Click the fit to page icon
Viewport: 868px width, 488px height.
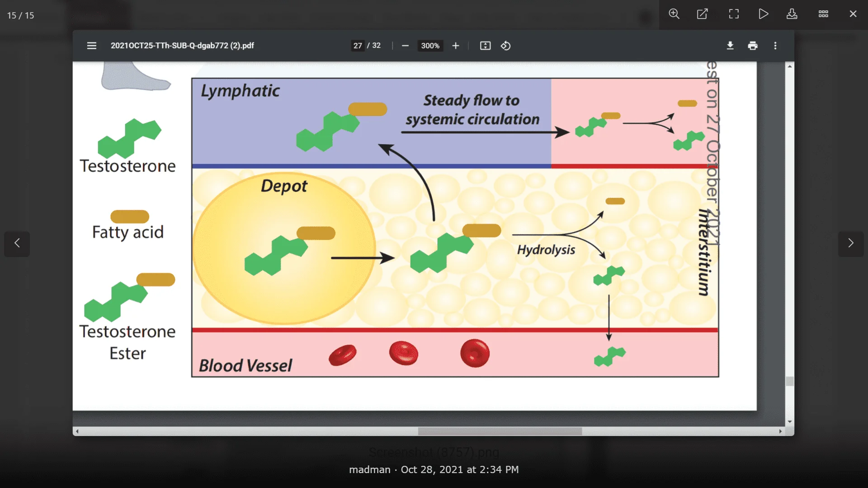[485, 46]
